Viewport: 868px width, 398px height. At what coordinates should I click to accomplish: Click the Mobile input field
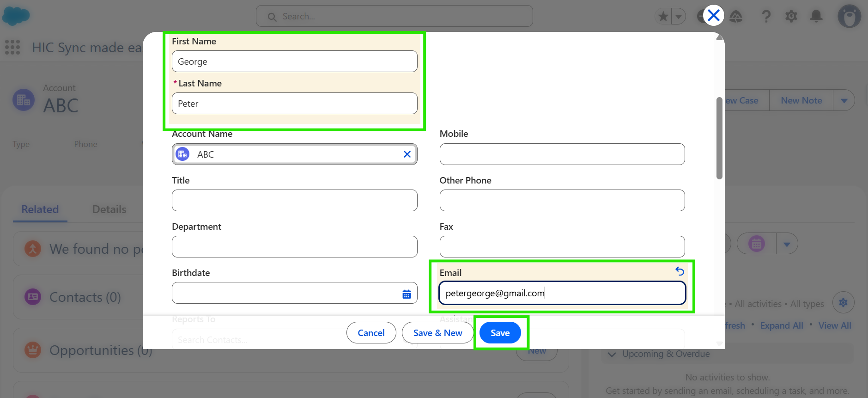pyautogui.click(x=562, y=154)
